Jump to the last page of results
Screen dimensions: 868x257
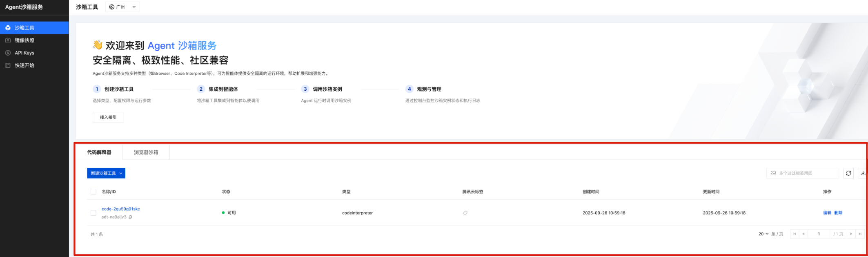click(860, 234)
